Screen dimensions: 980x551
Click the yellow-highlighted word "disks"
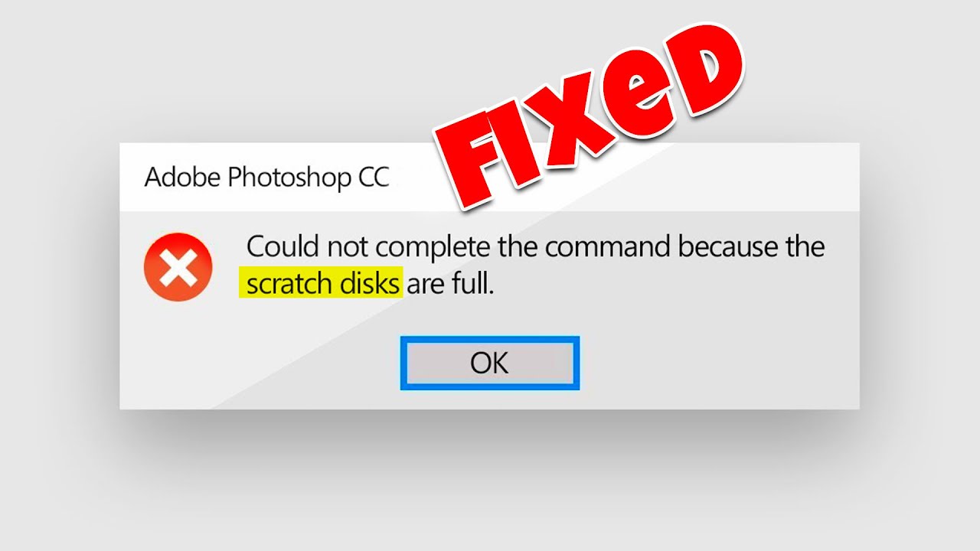[369, 284]
